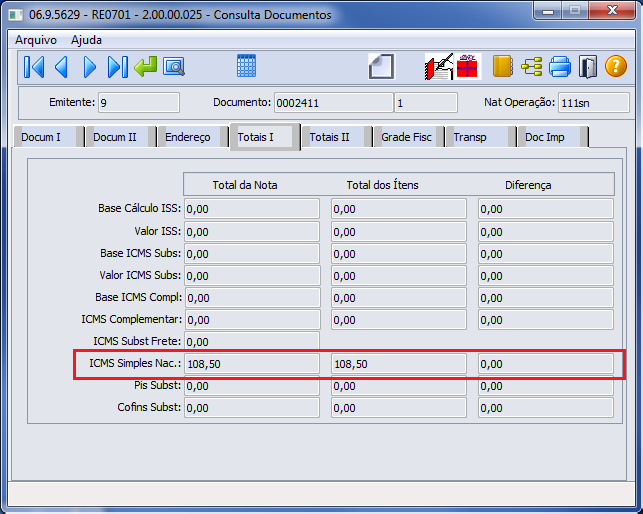Click the Total da Nota column header
This screenshot has width=643, height=514.
[245, 185]
